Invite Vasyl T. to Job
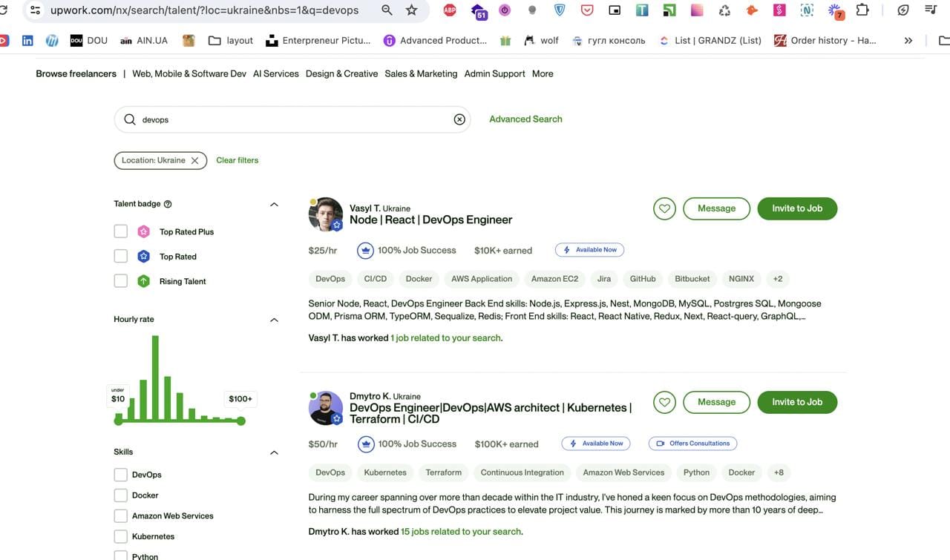Viewport: 950px width, 560px height. [x=797, y=208]
